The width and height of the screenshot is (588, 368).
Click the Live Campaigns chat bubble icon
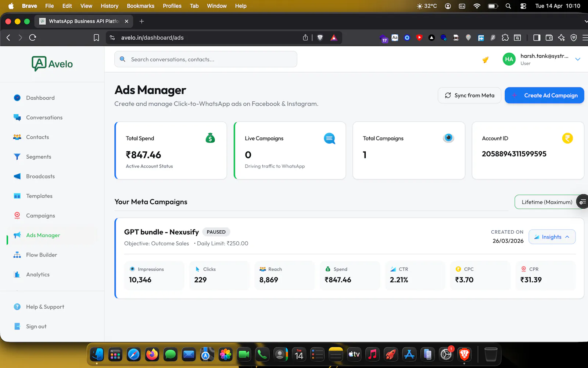click(329, 138)
